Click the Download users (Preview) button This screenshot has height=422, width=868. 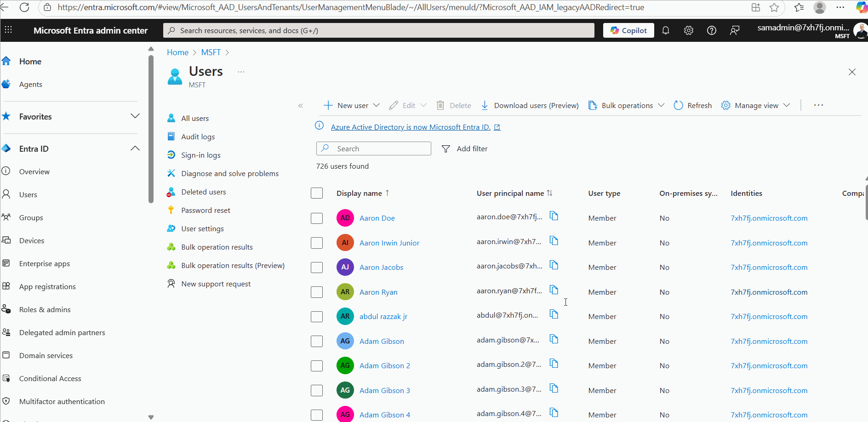530,105
